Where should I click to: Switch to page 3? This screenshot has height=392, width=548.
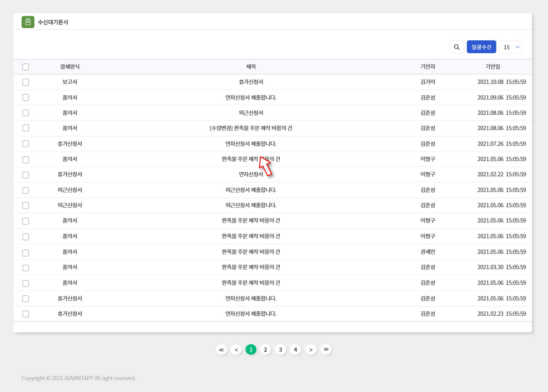tap(281, 350)
